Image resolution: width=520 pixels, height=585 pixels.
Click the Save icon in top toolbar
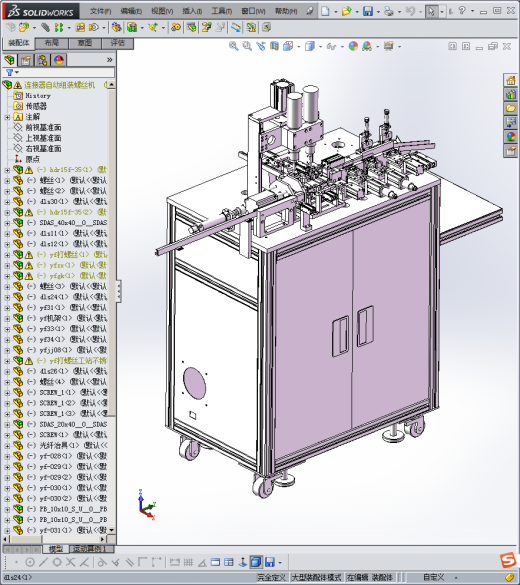point(368,11)
